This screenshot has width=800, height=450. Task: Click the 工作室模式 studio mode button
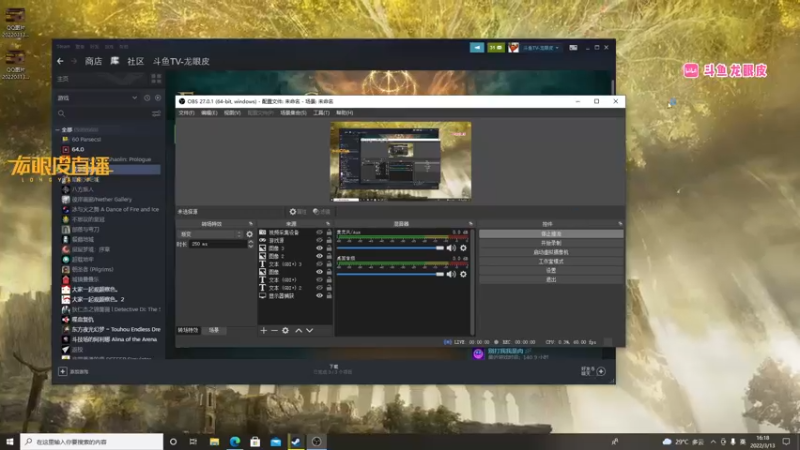point(551,261)
